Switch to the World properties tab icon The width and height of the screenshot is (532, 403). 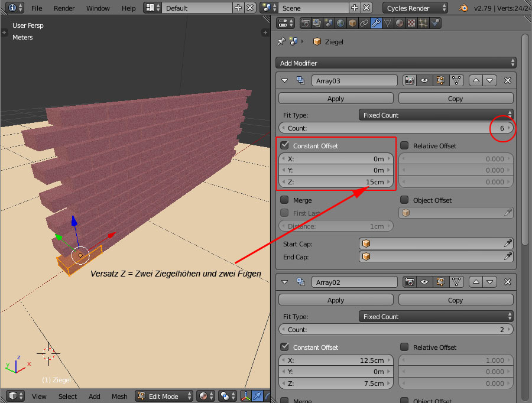(341, 24)
